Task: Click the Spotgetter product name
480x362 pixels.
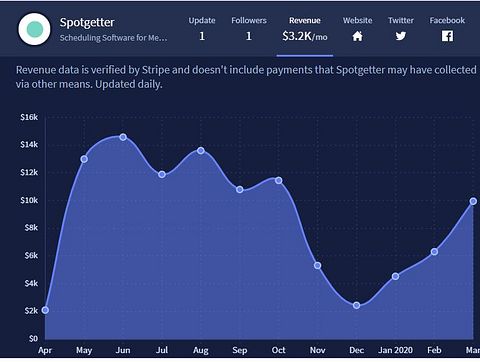Action: (x=87, y=22)
